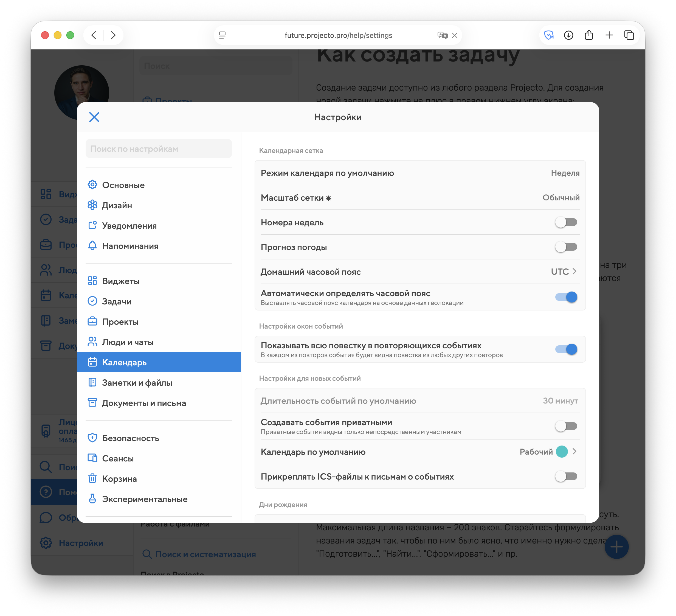Click the teal Рабочий calendar color dot

(562, 452)
